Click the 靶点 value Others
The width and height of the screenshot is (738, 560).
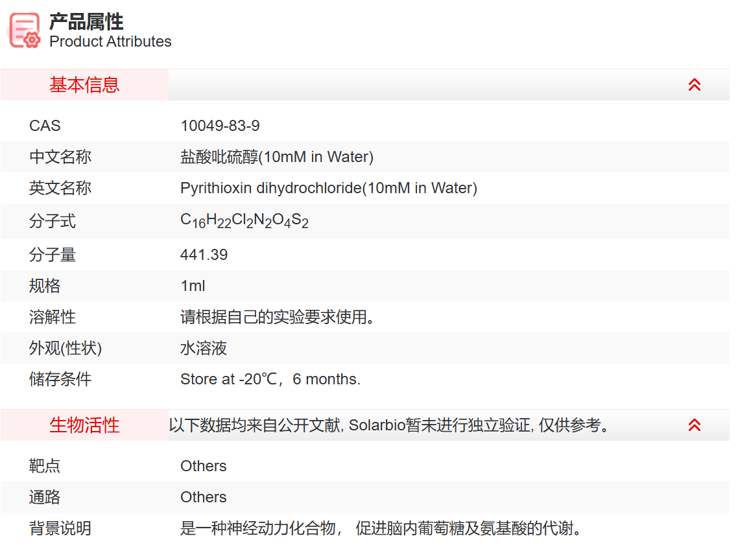pyautogui.click(x=204, y=465)
